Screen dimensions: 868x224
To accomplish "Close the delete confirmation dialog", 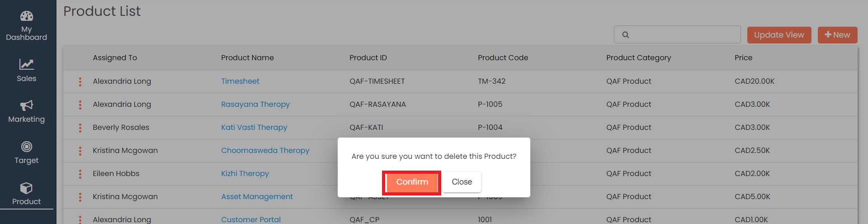I will [x=462, y=182].
